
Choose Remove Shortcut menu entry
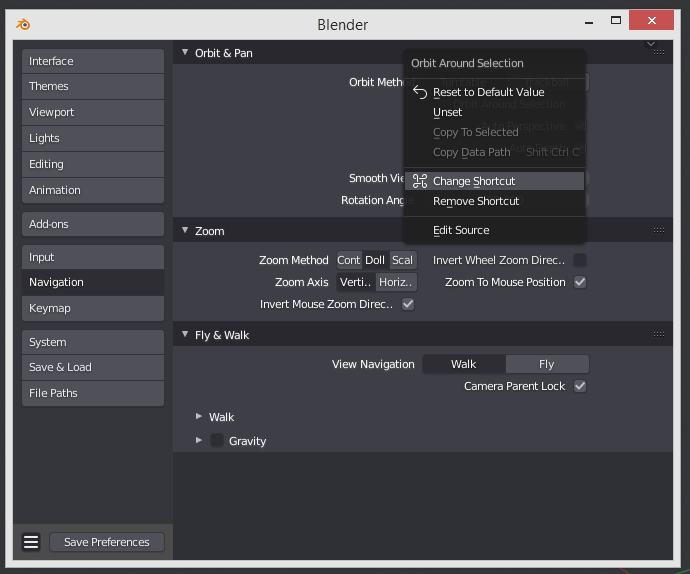pyautogui.click(x=495, y=201)
